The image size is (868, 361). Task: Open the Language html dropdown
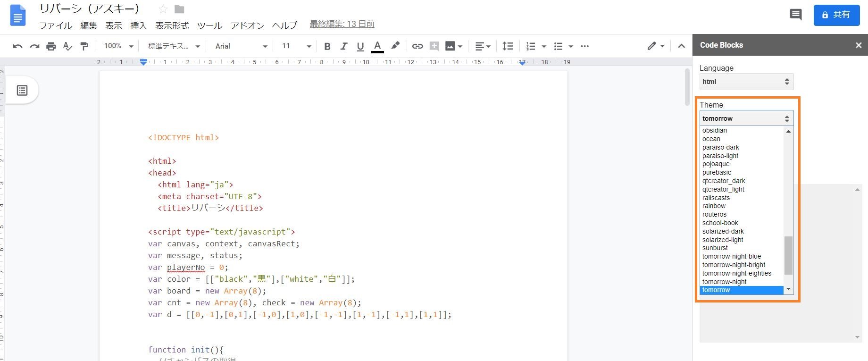point(746,82)
